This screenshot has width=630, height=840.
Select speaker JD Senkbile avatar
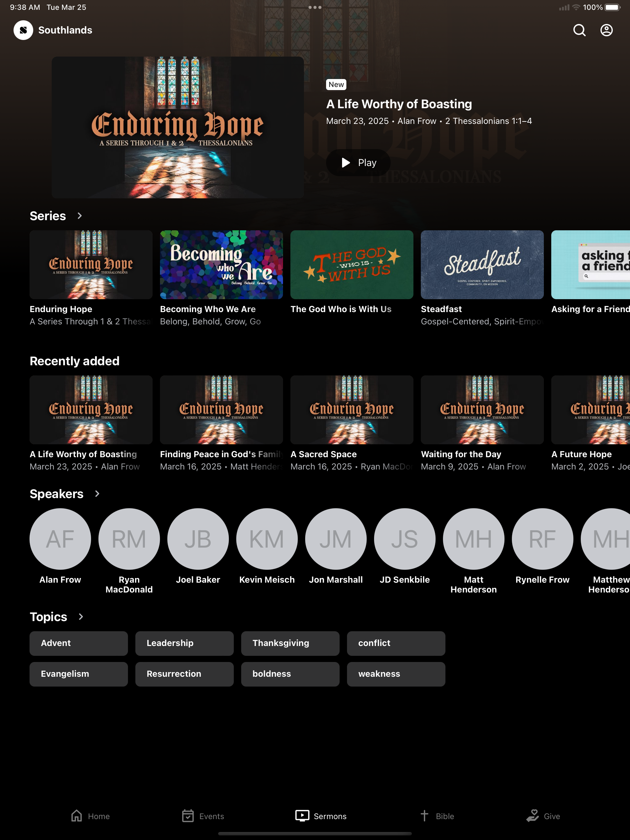pyautogui.click(x=405, y=539)
